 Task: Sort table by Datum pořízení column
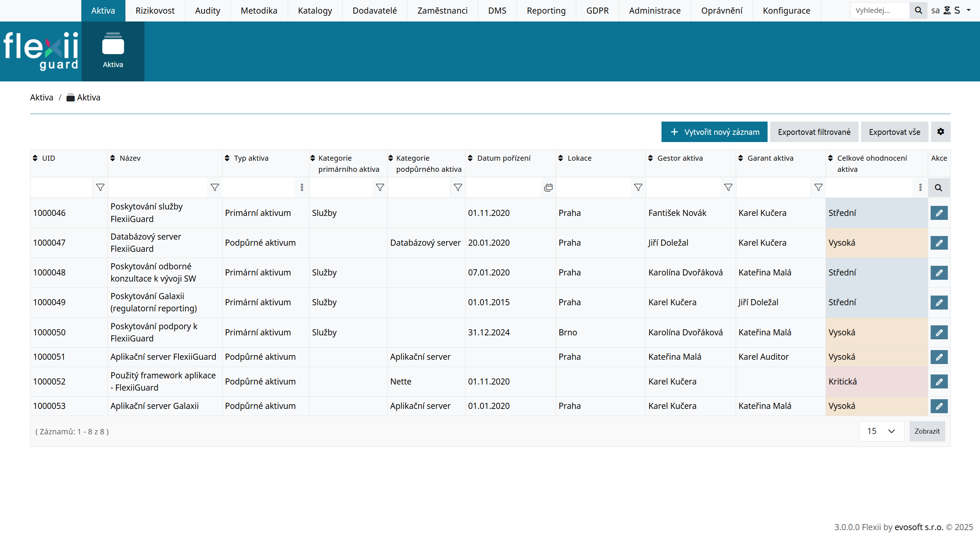pos(470,158)
